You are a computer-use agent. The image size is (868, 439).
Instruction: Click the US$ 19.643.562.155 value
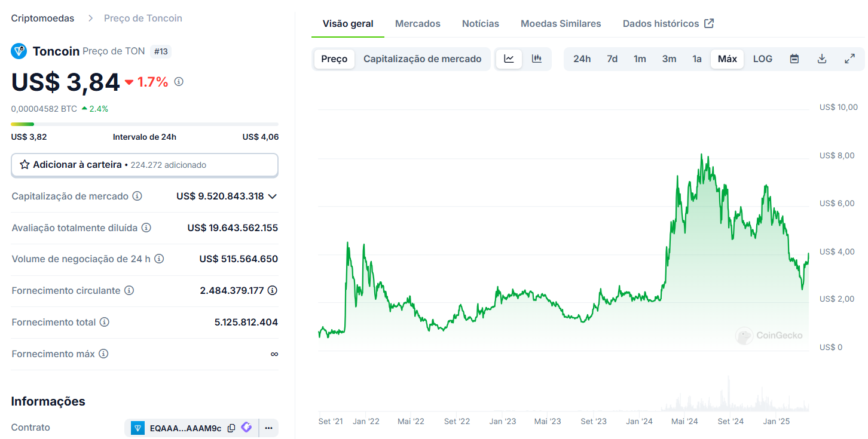click(x=233, y=228)
